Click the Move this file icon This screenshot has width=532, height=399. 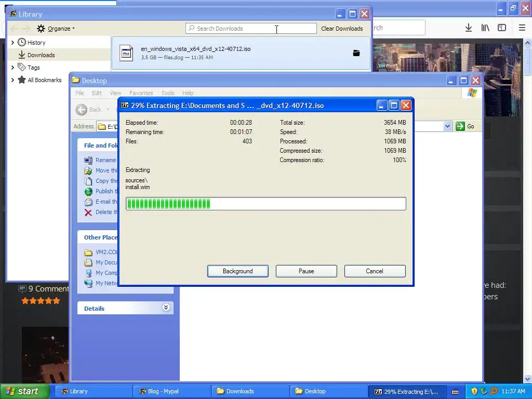coord(88,170)
